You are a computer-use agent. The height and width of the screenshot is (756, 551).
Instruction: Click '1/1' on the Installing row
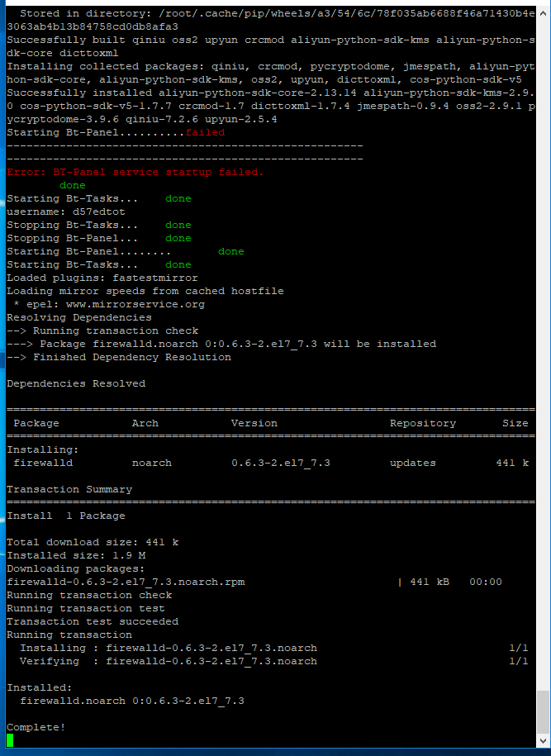[x=519, y=648]
